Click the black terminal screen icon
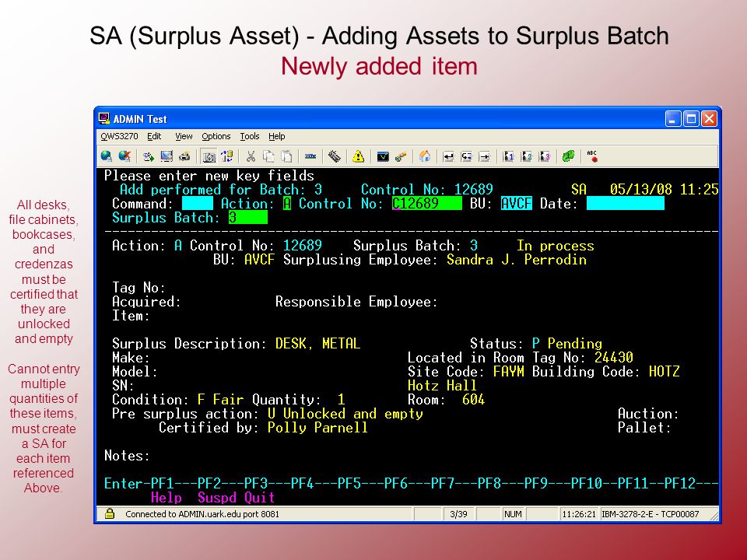The width and height of the screenshot is (747, 560). 383,156
